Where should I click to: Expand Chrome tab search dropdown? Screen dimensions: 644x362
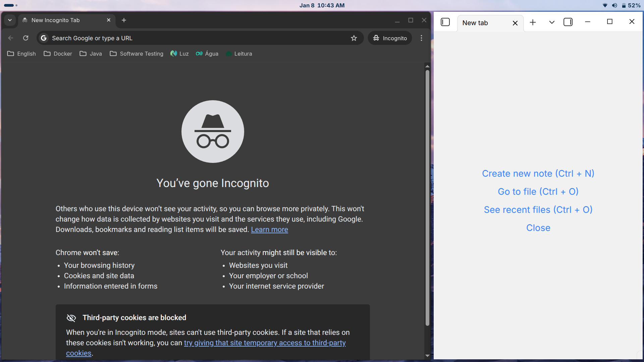click(10, 20)
